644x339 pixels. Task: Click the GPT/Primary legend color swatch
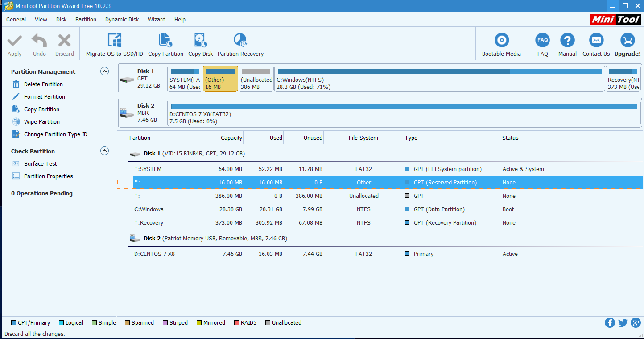pos(14,322)
